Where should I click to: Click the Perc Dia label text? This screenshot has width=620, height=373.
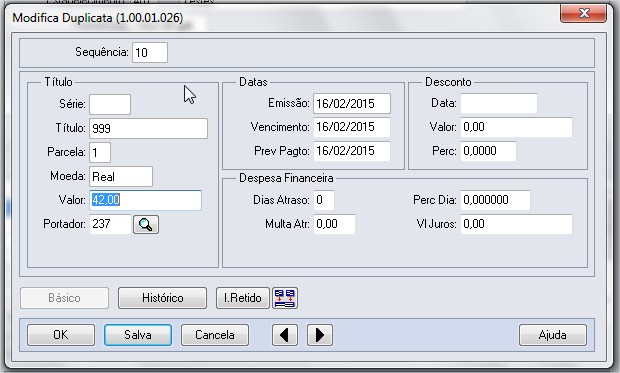[435, 200]
